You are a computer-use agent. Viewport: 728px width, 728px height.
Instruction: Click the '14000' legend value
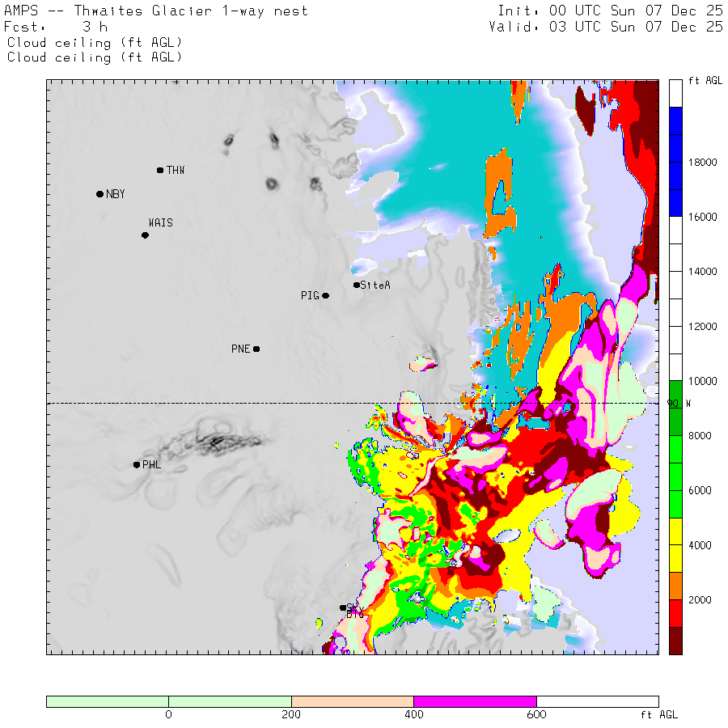[x=702, y=272]
